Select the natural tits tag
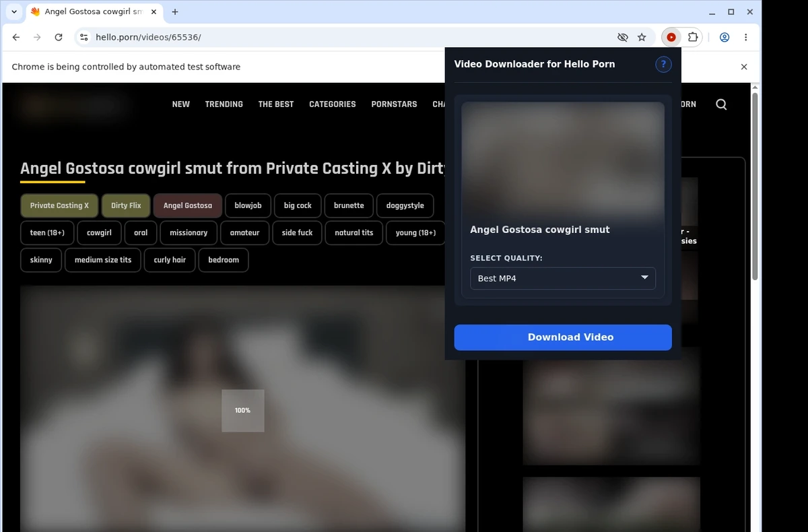The image size is (808, 532). (x=353, y=232)
